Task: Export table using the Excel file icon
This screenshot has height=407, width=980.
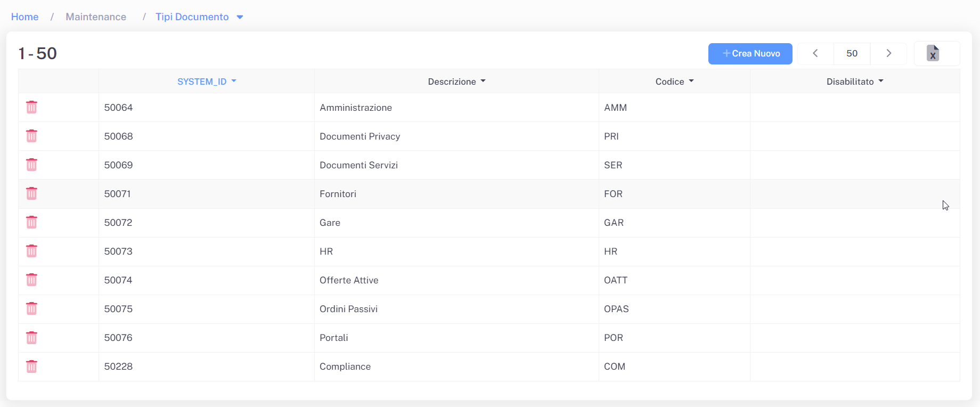Action: click(x=933, y=53)
